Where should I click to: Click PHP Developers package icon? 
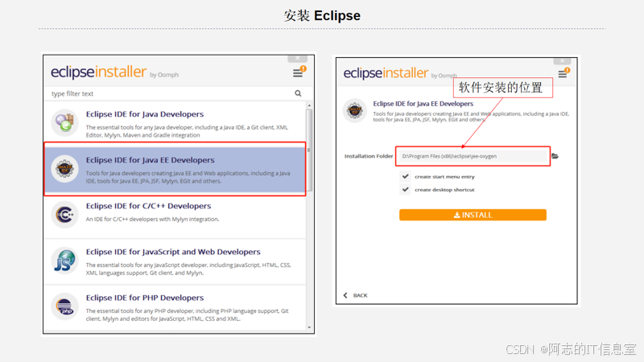(64, 306)
